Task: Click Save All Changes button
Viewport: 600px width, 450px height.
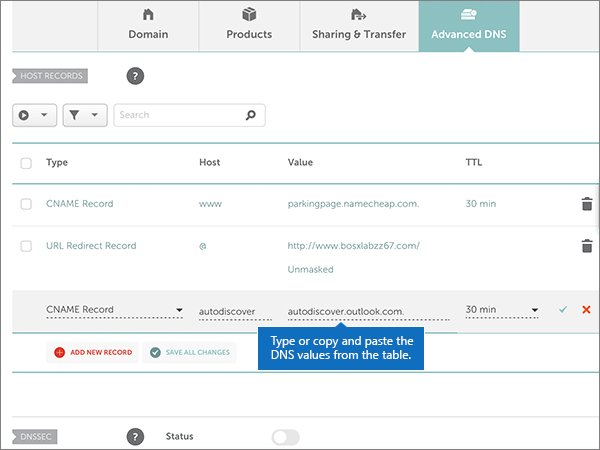Action: (188, 352)
